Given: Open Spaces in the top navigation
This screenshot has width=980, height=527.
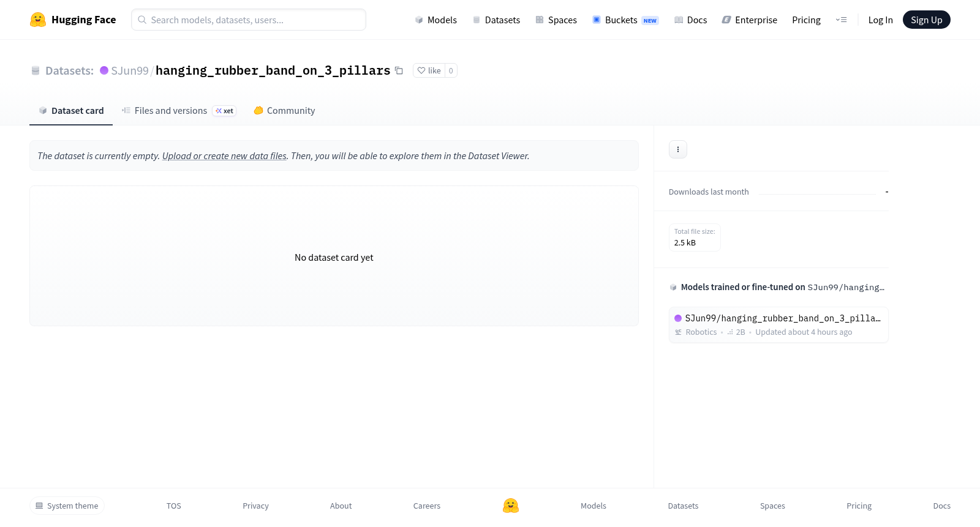Looking at the screenshot, I should pos(556,20).
